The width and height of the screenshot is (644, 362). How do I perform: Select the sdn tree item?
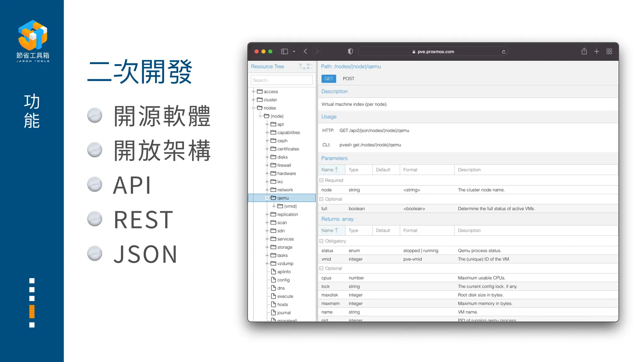pyautogui.click(x=281, y=231)
